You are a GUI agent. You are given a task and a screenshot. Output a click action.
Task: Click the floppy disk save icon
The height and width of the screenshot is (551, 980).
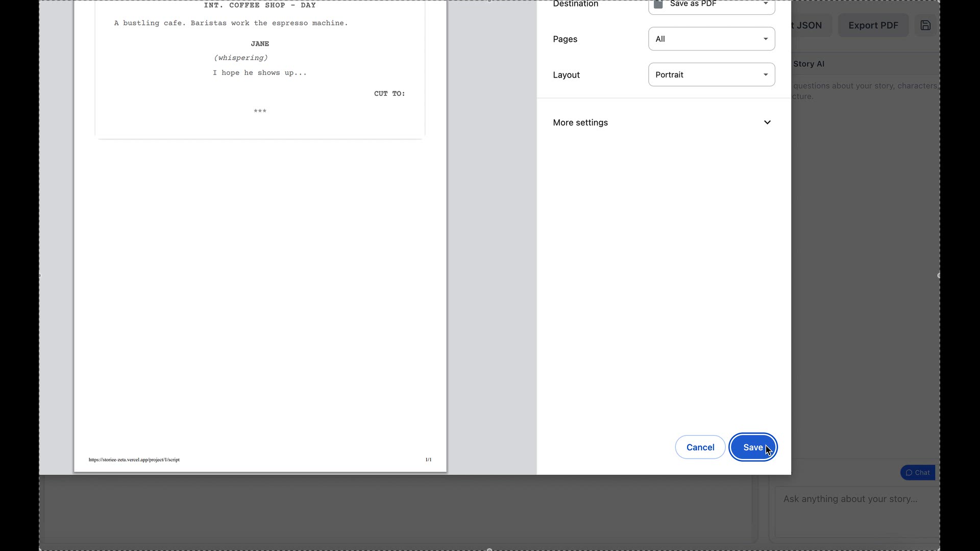(x=925, y=25)
